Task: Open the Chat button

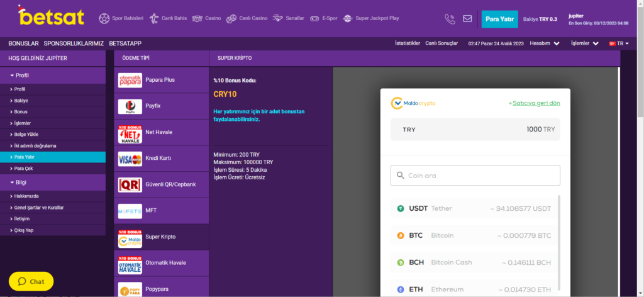Action: point(31,281)
